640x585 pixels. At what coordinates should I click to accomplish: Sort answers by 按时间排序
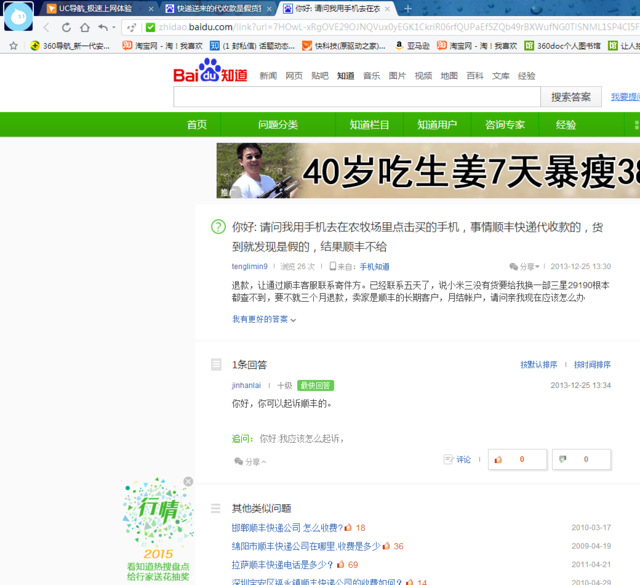pyautogui.click(x=592, y=365)
